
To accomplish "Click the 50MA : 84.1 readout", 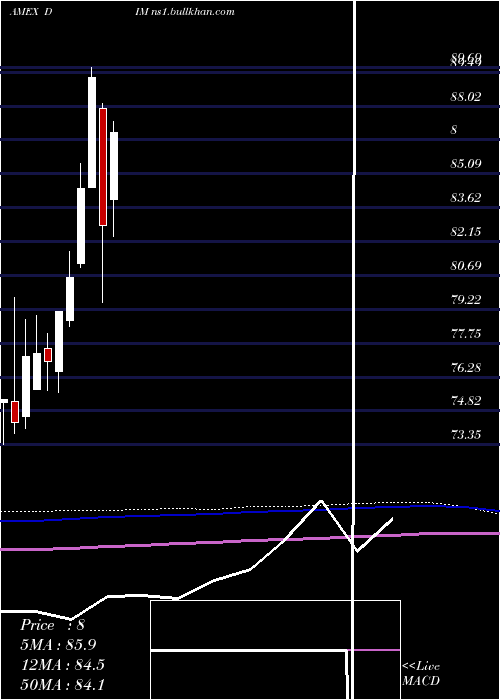I will click(x=62, y=684).
